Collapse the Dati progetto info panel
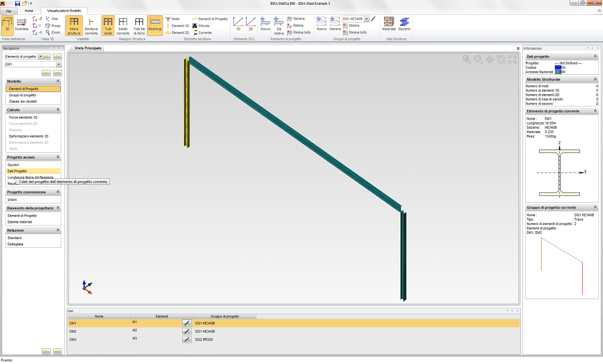603x364 pixels. coord(595,56)
